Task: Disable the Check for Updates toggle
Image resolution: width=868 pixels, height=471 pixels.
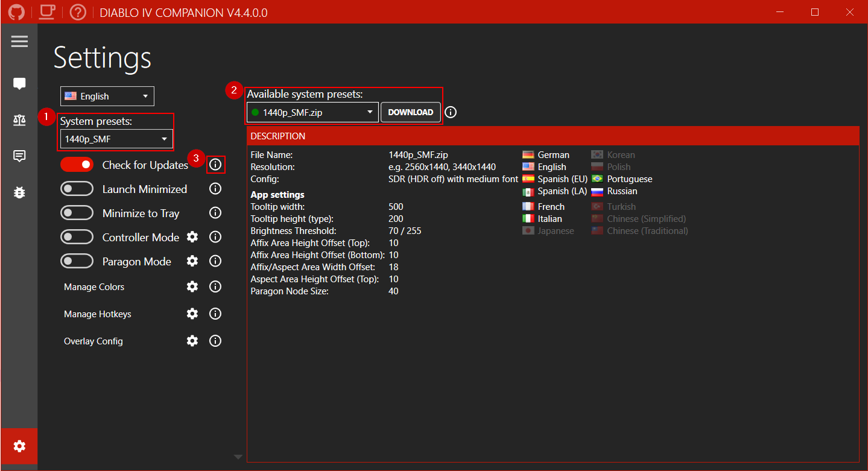Action: (x=77, y=164)
